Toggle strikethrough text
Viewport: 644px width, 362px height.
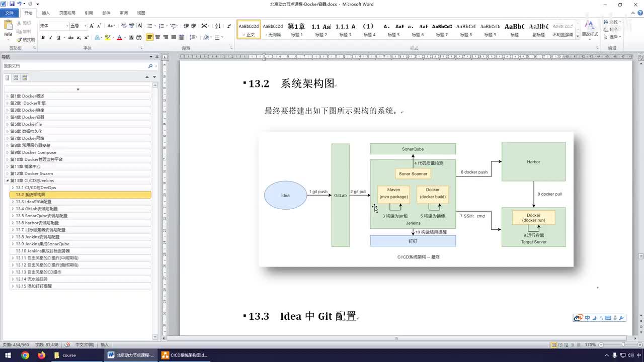pos(70,37)
